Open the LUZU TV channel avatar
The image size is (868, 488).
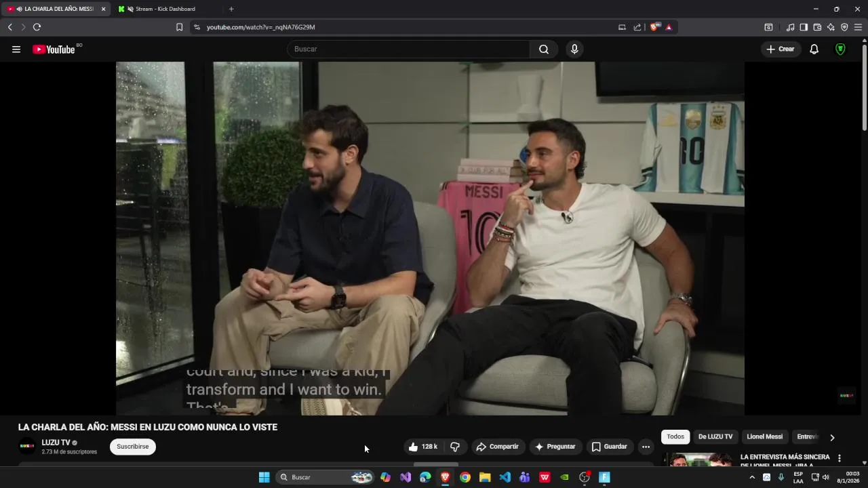point(26,446)
